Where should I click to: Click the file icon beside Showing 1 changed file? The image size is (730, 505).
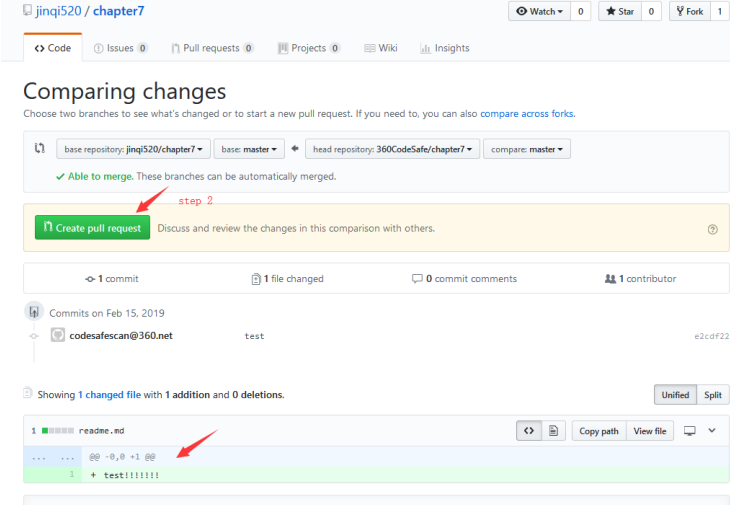tap(28, 393)
